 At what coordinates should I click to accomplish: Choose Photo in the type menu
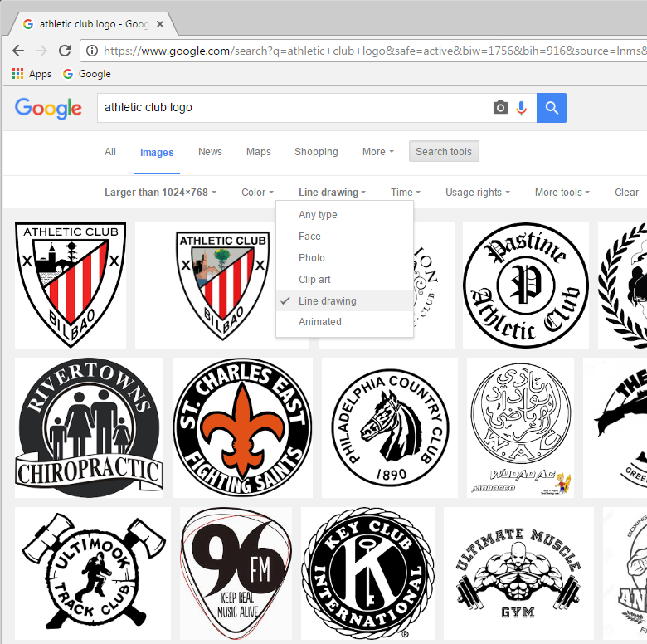click(344, 257)
